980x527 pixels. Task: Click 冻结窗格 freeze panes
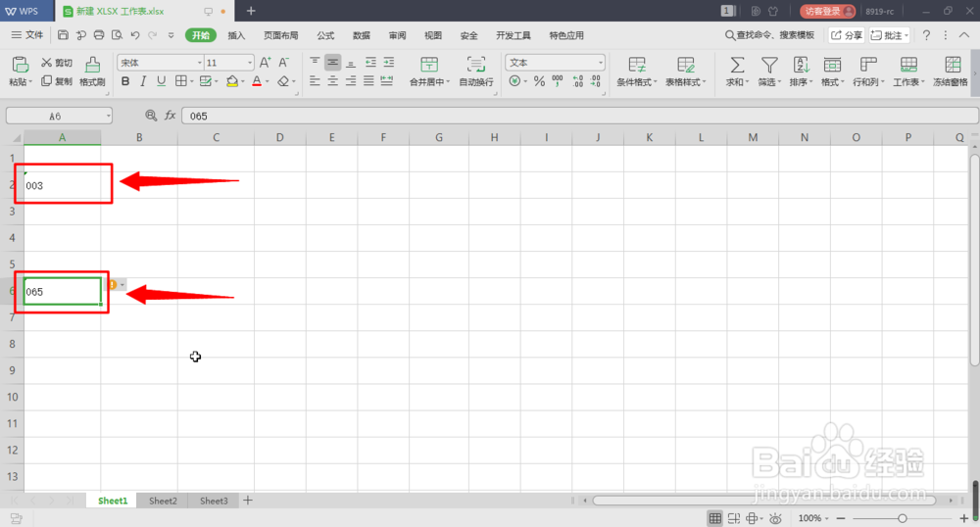pyautogui.click(x=951, y=72)
